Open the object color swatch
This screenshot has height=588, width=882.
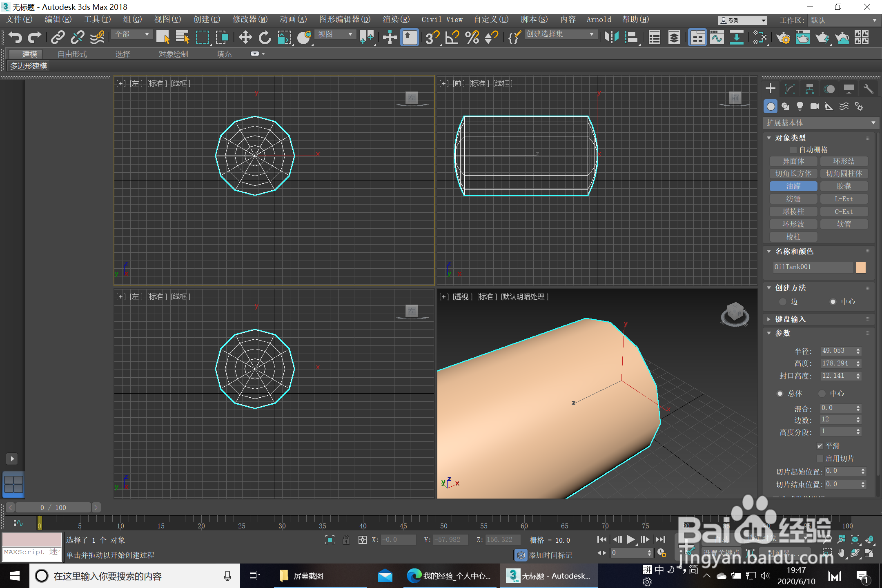861,267
